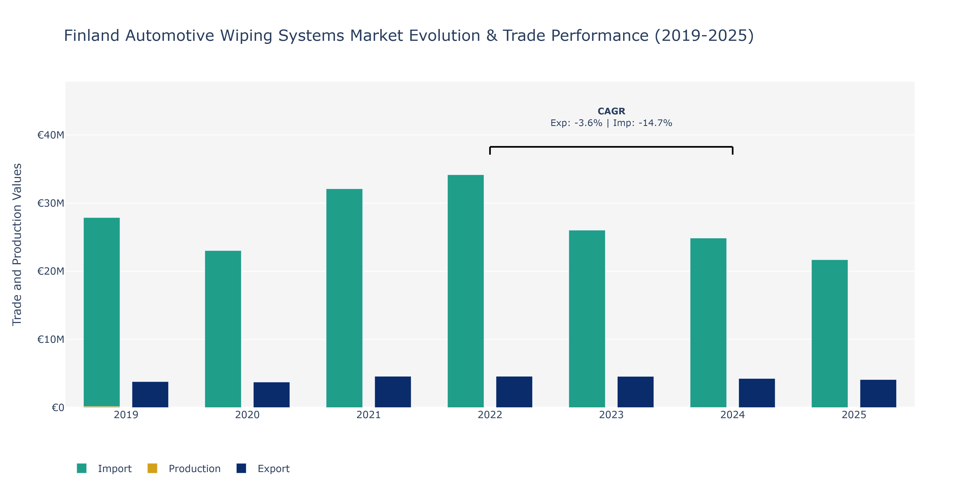Click the 2019 x-axis label
Image resolution: width=980 pixels, height=490 pixels.
pos(126,415)
